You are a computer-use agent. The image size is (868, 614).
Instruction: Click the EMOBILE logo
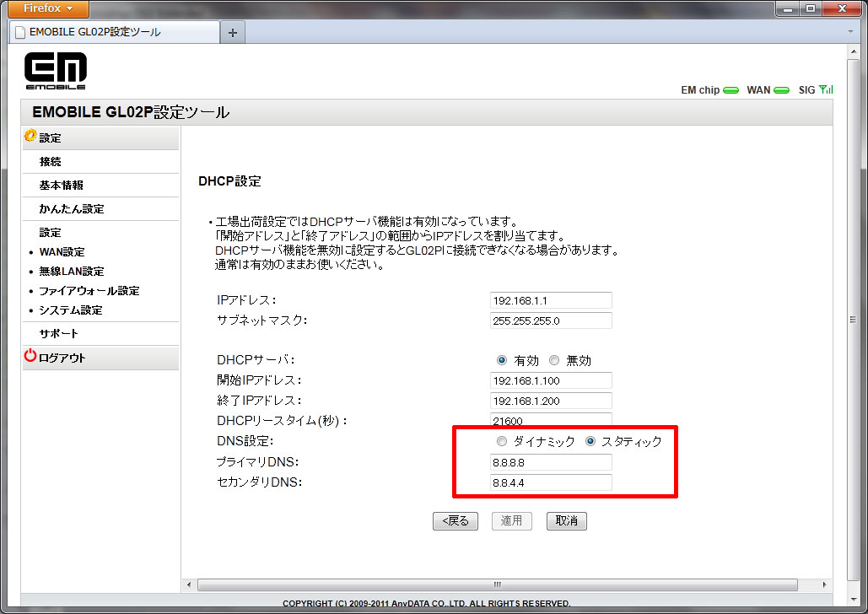tap(56, 70)
